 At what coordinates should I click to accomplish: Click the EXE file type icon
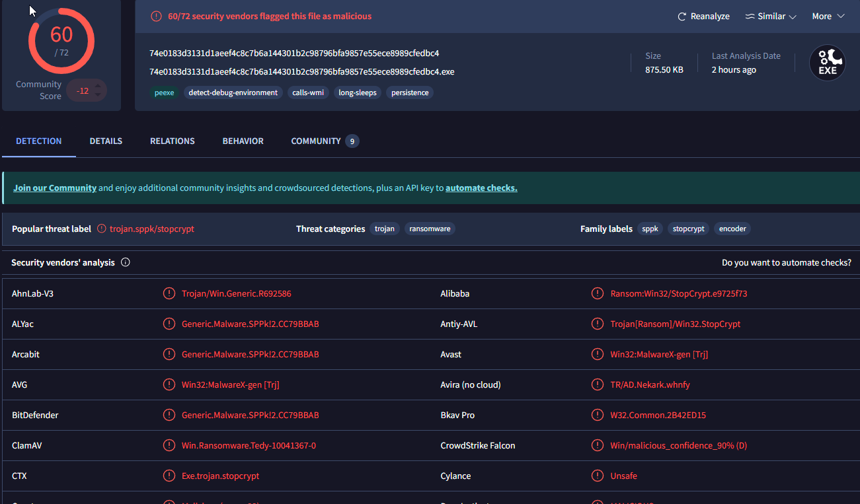(828, 63)
